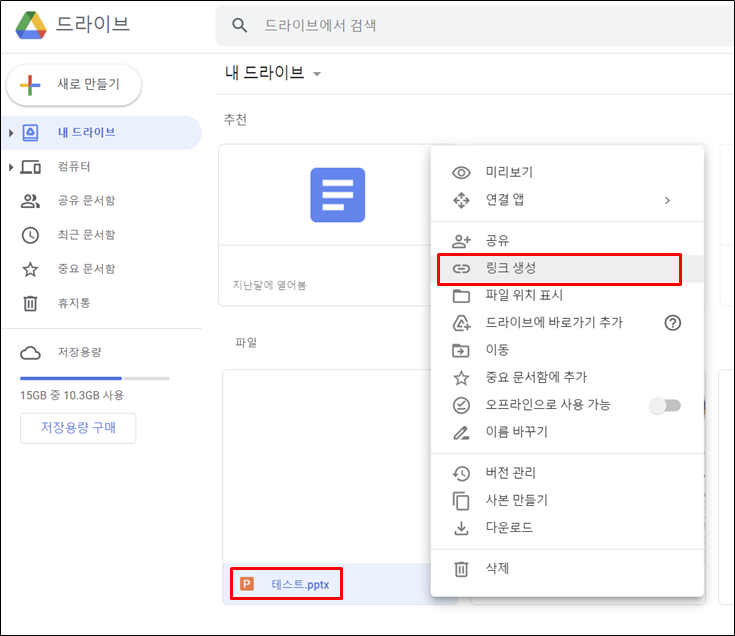Click the person-plus icon next to 공유

(x=461, y=241)
